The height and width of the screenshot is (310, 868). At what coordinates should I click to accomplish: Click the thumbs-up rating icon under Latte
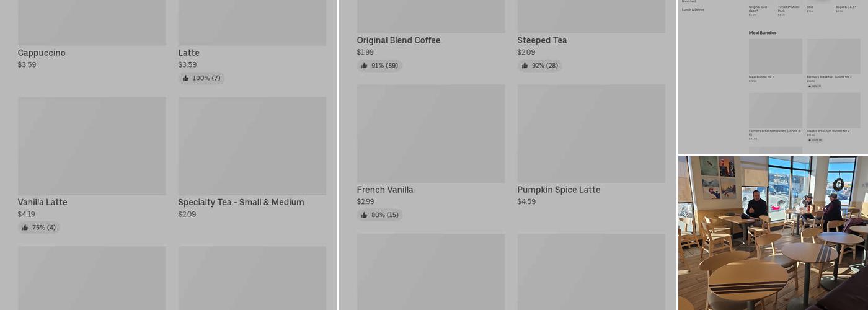[x=186, y=78]
